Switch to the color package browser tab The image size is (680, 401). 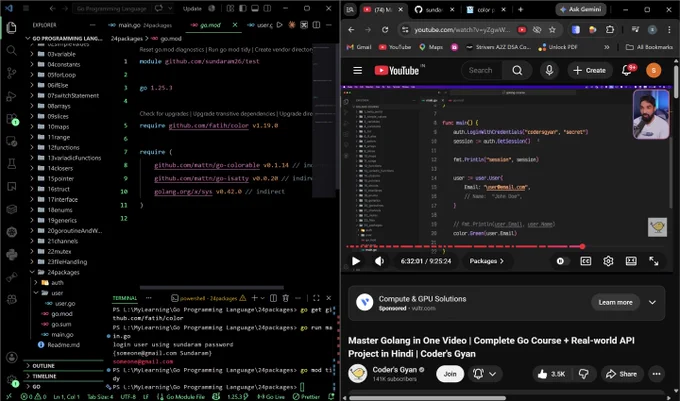click(x=485, y=10)
